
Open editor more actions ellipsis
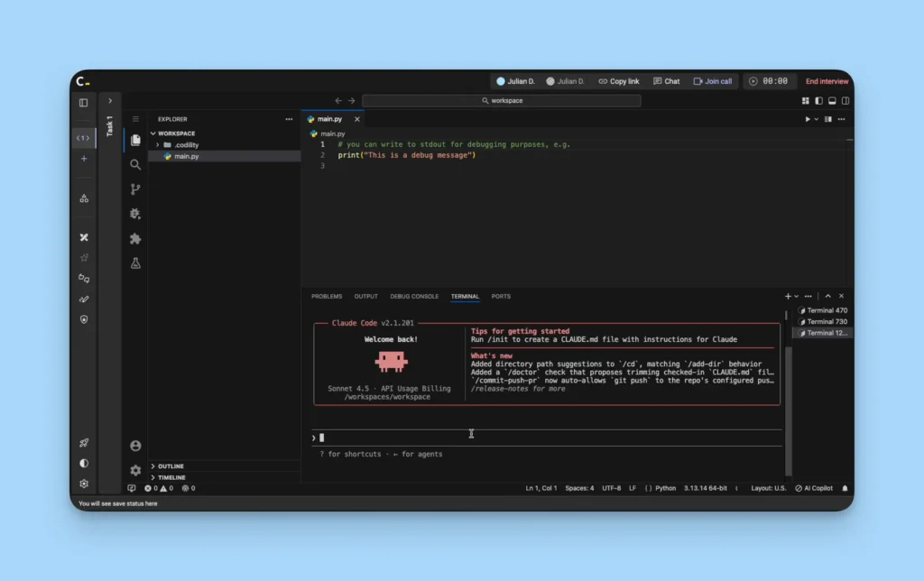[x=842, y=119]
